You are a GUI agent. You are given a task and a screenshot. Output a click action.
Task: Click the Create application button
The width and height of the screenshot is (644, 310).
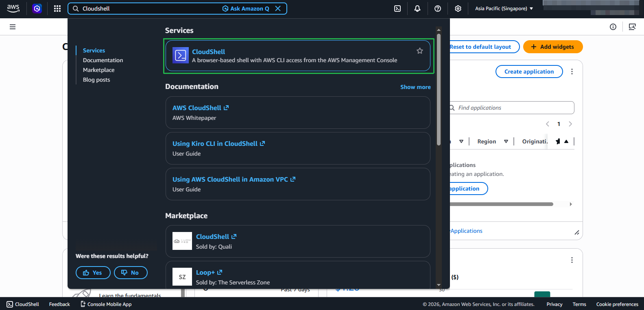[x=529, y=72]
